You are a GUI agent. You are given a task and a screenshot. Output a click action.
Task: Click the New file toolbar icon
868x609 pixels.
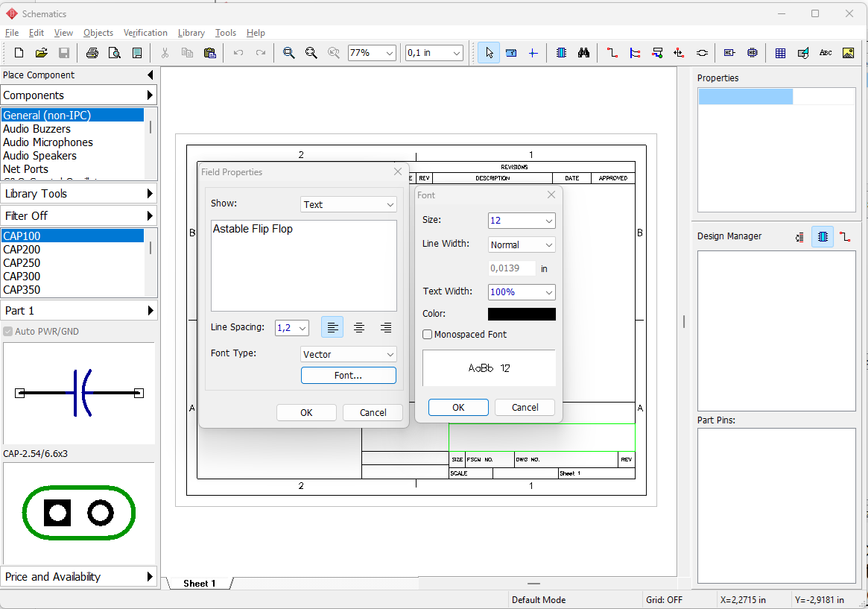pos(19,53)
